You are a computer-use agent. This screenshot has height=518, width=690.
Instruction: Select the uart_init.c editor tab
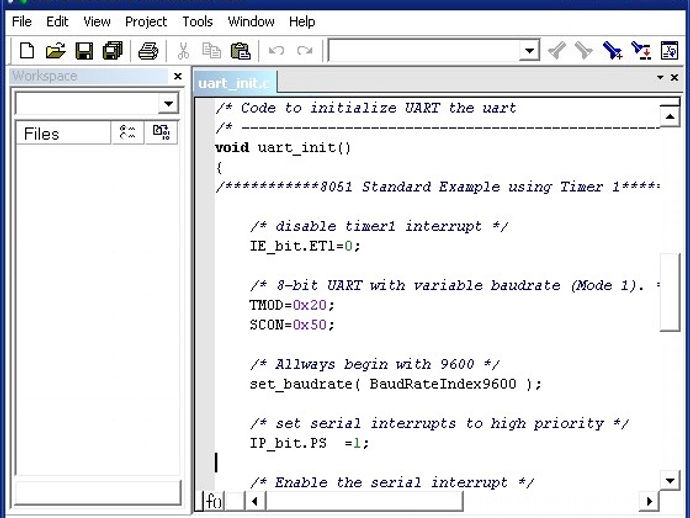[235, 83]
